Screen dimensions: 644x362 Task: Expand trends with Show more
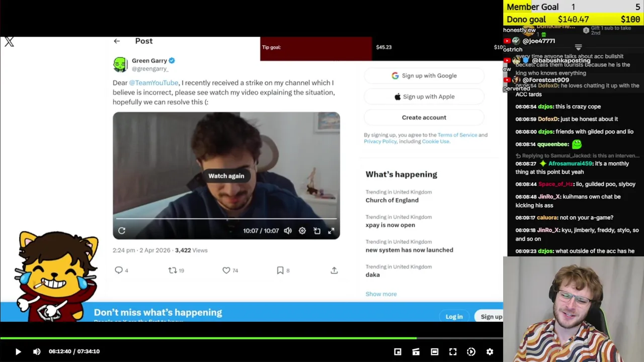381,294
